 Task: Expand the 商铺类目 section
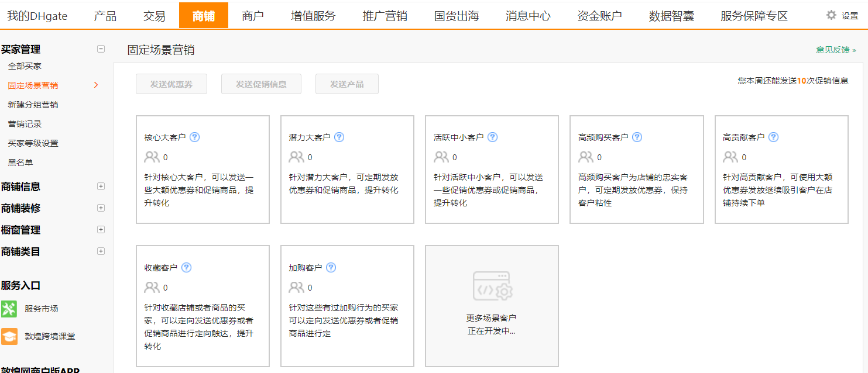coord(101,251)
